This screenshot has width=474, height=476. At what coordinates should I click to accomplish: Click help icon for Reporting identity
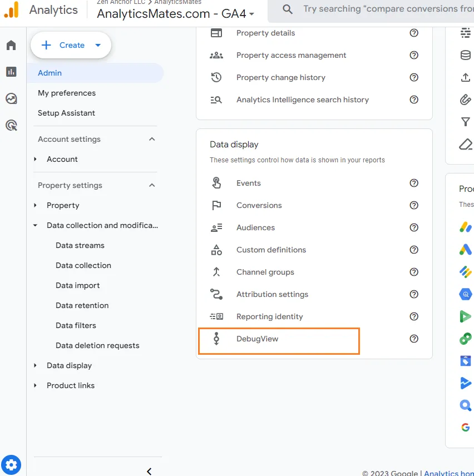[414, 316]
